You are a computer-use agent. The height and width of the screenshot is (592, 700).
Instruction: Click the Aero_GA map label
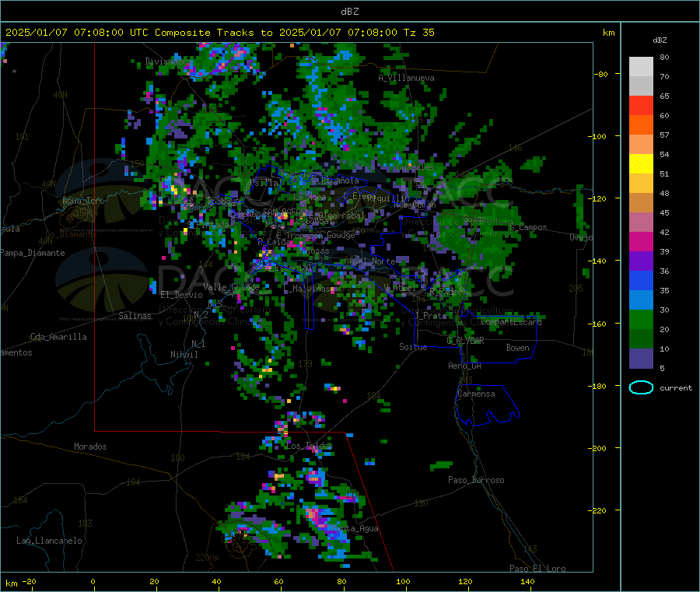pyautogui.click(x=464, y=366)
